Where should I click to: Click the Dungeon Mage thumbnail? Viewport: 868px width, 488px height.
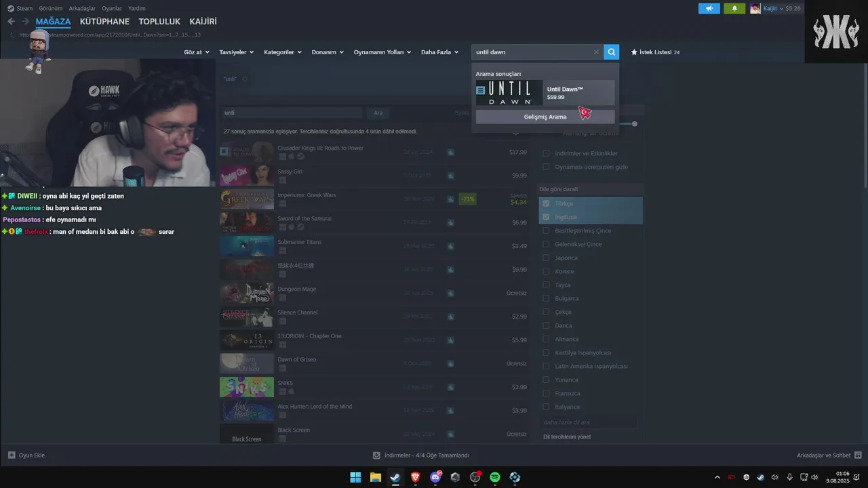(x=247, y=293)
